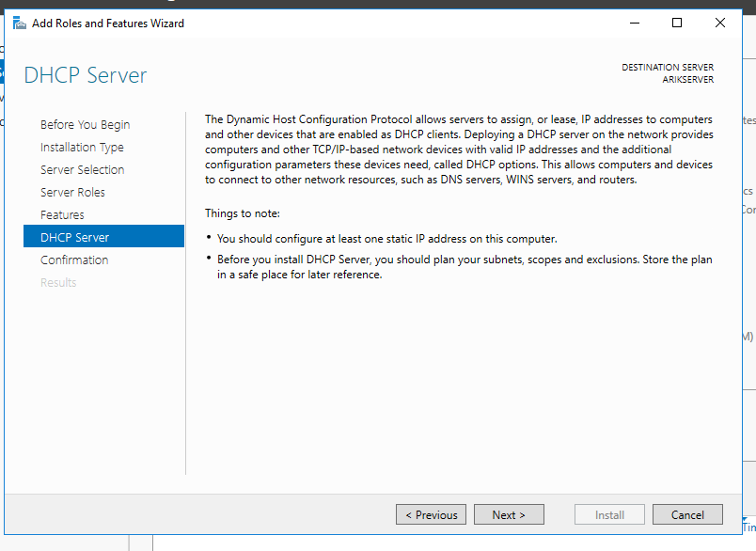Maximize the wizard window
This screenshot has height=551, width=756.
[677, 24]
